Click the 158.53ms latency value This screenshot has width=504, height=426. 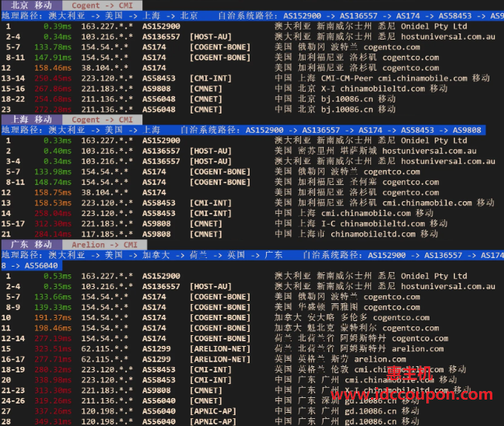[53, 203]
